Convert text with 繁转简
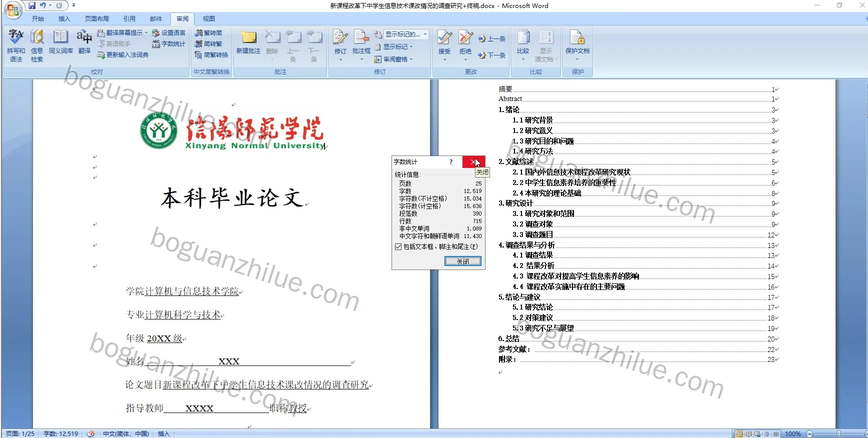 pyautogui.click(x=209, y=33)
